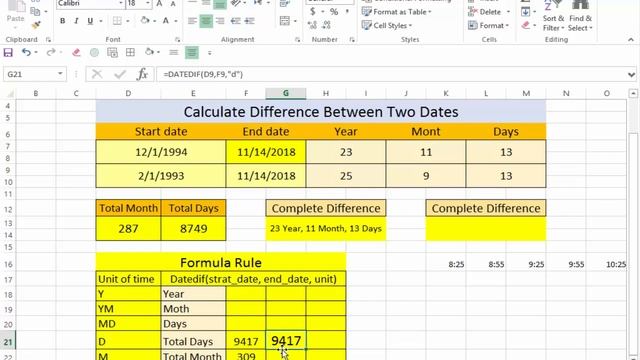Click the Increase Decimal icon
Image resolution: width=640 pixels, height=360 pixels.
click(312, 25)
